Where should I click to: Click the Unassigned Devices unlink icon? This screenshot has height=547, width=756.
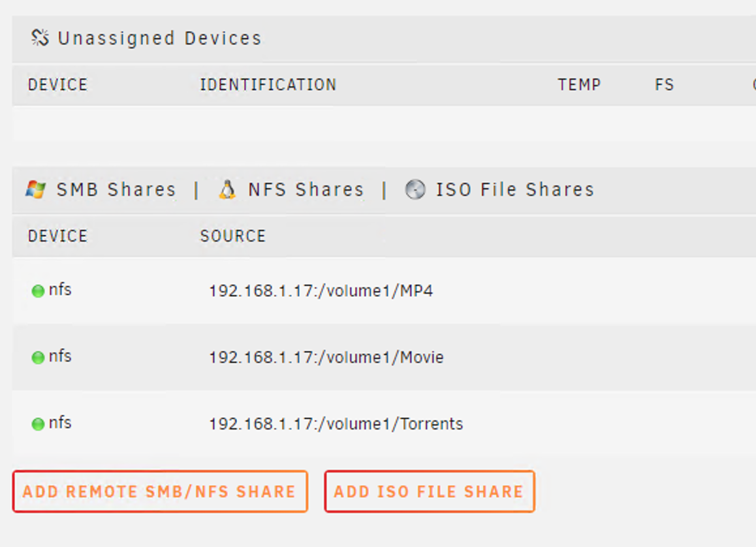pos(40,38)
